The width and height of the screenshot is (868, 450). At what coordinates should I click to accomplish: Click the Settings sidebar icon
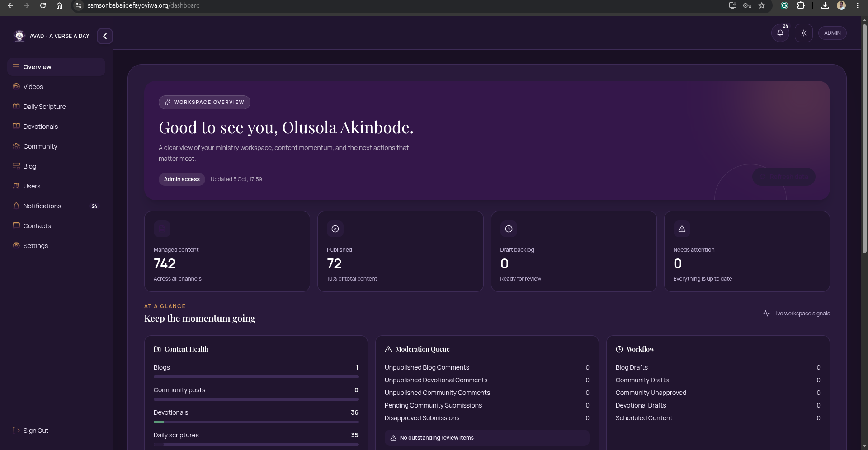point(16,245)
